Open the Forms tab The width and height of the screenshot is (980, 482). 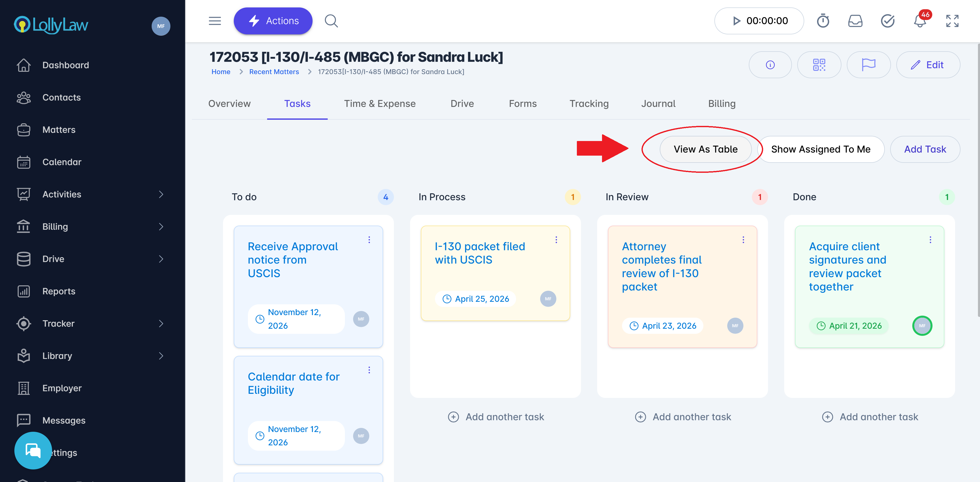pos(522,104)
